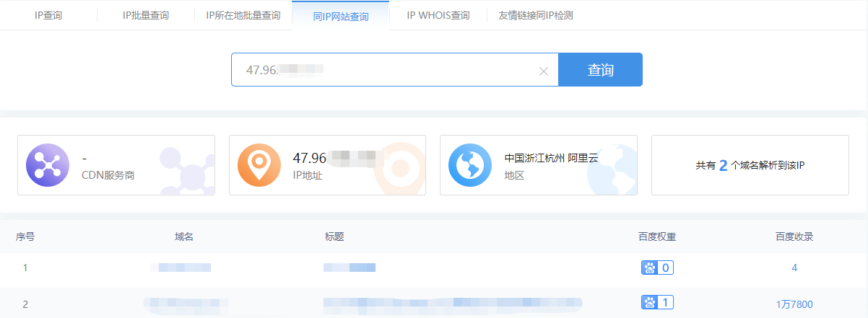Open the 友情链接同IP检测 tab
Screen dimensions: 868x318
pyautogui.click(x=536, y=15)
